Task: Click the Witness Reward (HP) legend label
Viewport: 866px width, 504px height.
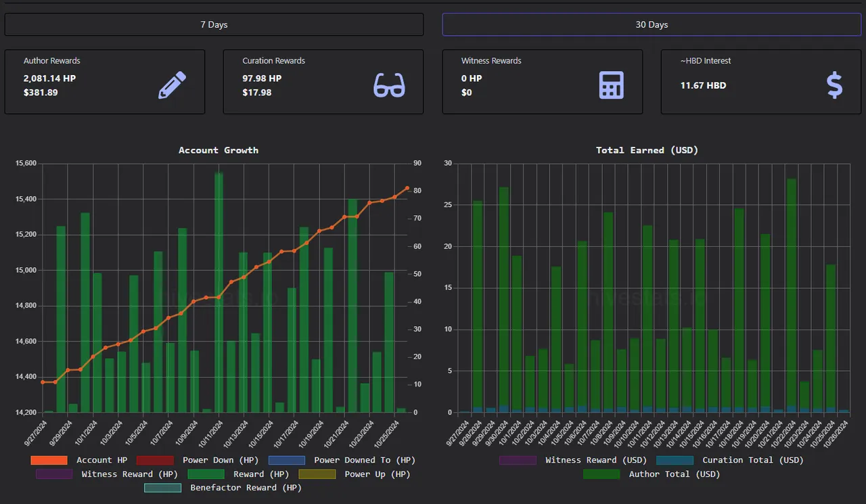Action: point(130,474)
